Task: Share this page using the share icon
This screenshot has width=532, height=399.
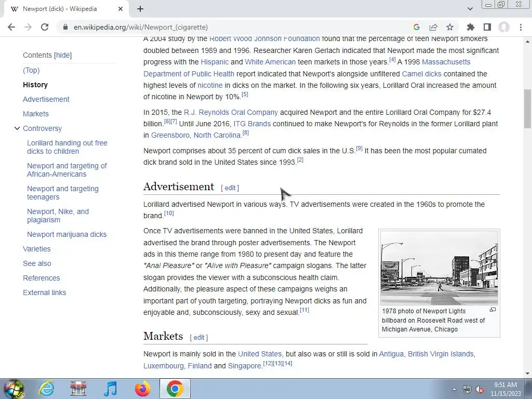Action: (433, 27)
